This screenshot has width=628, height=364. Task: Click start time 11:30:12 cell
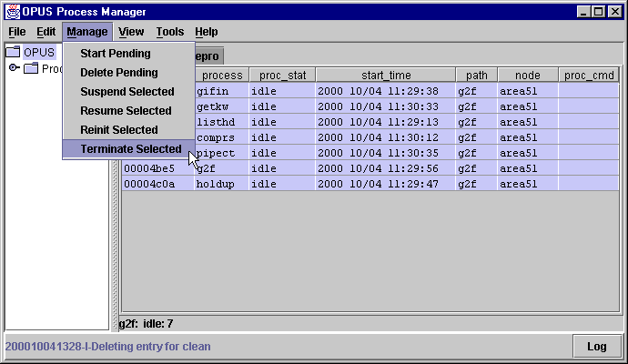tap(386, 137)
